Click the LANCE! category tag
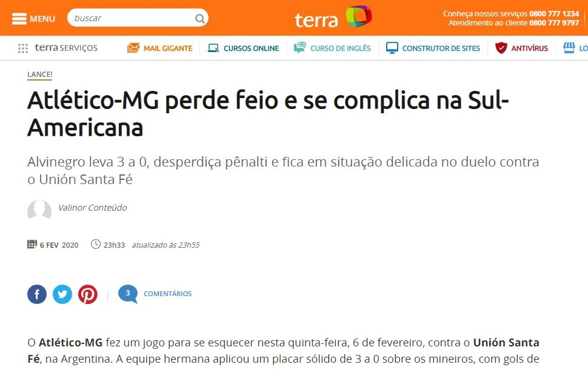Image resolution: width=588 pixels, height=370 pixels. pyautogui.click(x=40, y=74)
